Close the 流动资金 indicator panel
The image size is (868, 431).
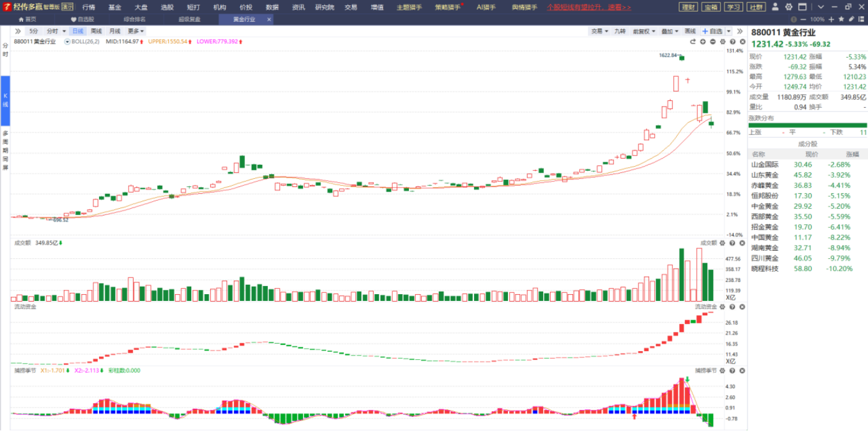point(741,307)
